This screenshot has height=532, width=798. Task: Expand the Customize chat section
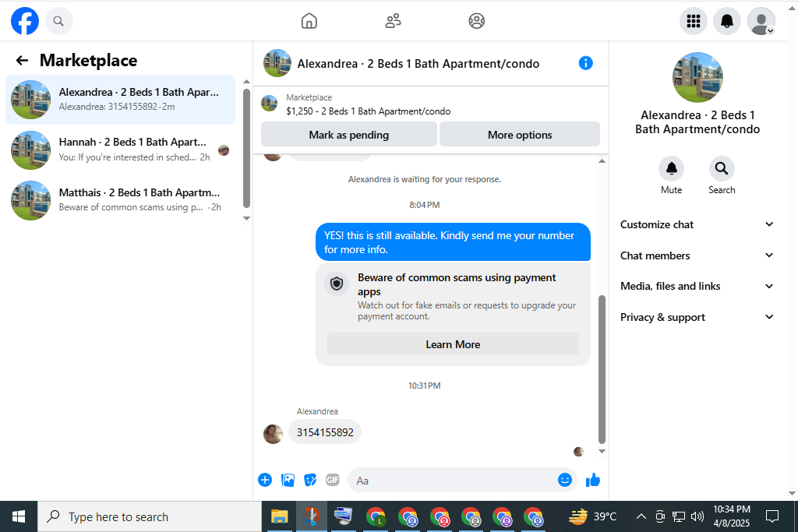point(697,225)
